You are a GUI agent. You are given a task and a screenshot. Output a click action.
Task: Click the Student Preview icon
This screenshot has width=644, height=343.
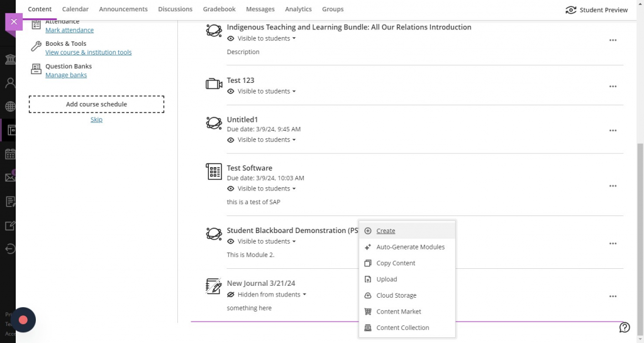coord(571,10)
